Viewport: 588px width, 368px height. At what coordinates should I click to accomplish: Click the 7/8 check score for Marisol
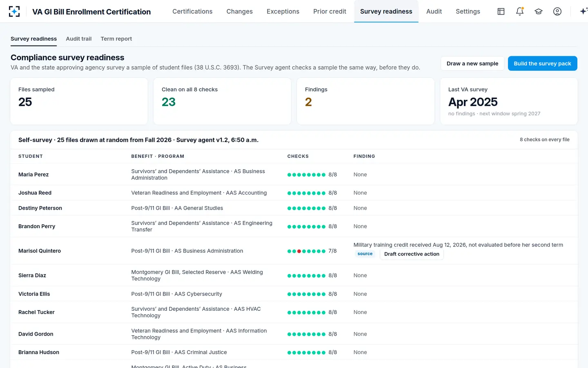(333, 251)
